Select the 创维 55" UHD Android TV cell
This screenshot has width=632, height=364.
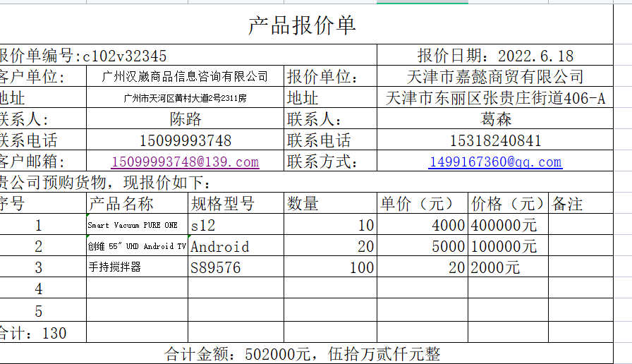click(137, 247)
